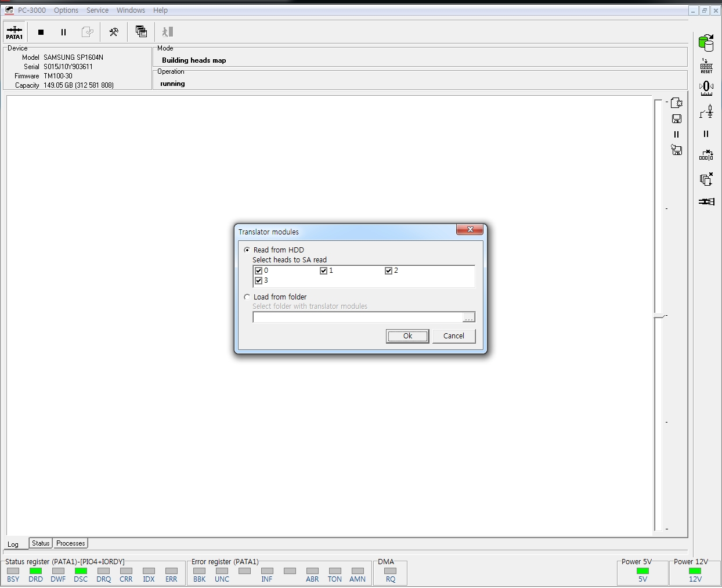722x588 pixels.
Task: Click the cable plug connector icon
Action: click(x=706, y=201)
